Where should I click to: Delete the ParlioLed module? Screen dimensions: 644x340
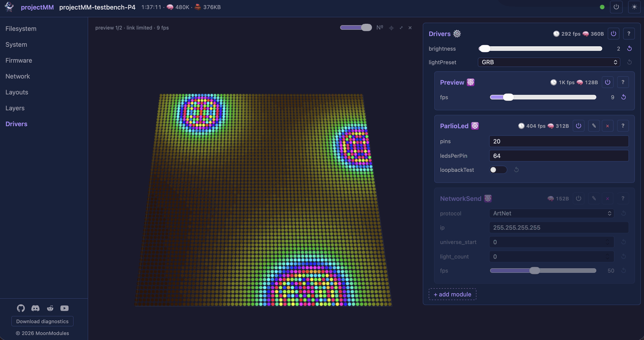pyautogui.click(x=607, y=126)
